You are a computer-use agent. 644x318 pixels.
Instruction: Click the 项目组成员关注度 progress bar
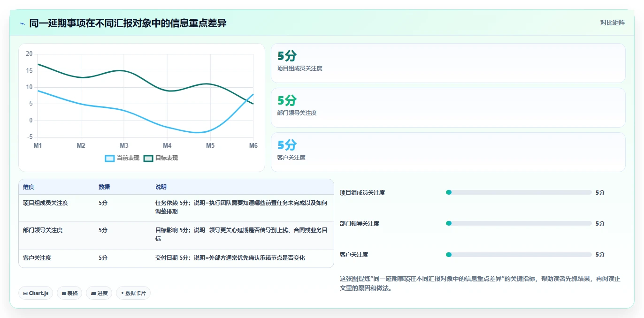(x=519, y=192)
